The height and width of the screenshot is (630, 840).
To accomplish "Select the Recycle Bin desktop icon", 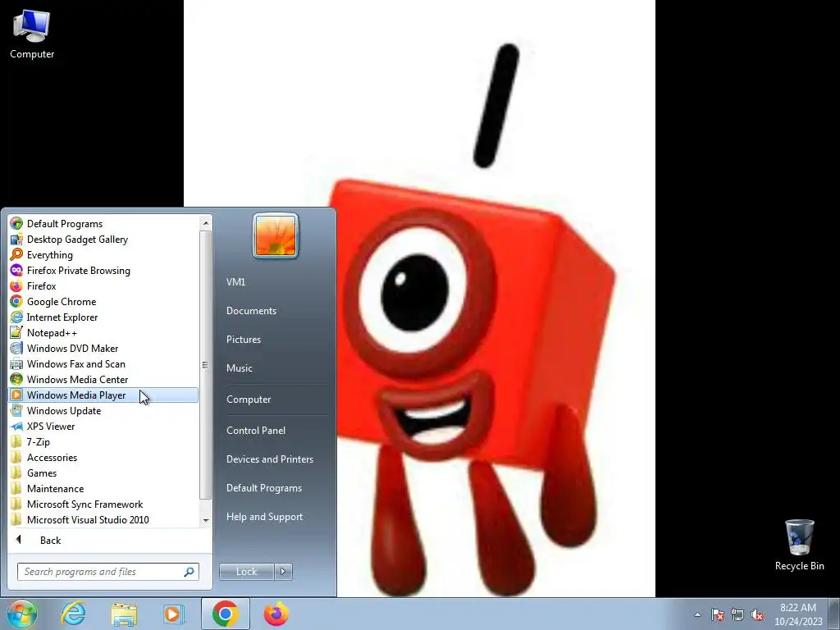I will point(799,545).
